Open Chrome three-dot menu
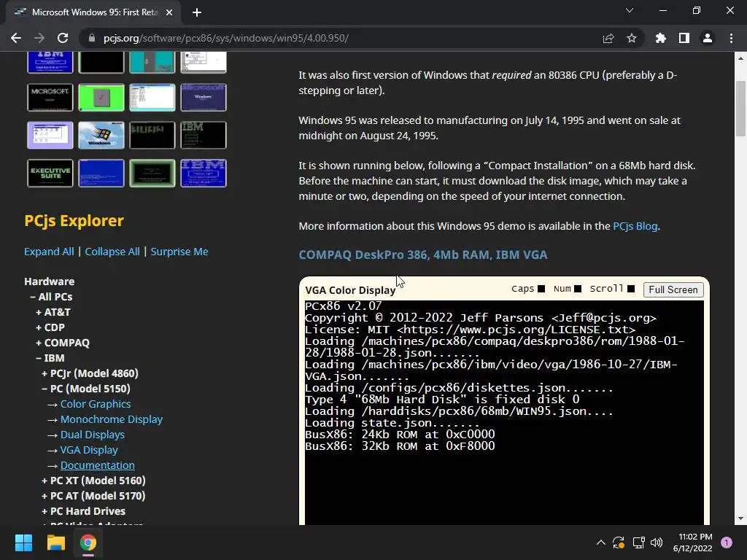 731,38
